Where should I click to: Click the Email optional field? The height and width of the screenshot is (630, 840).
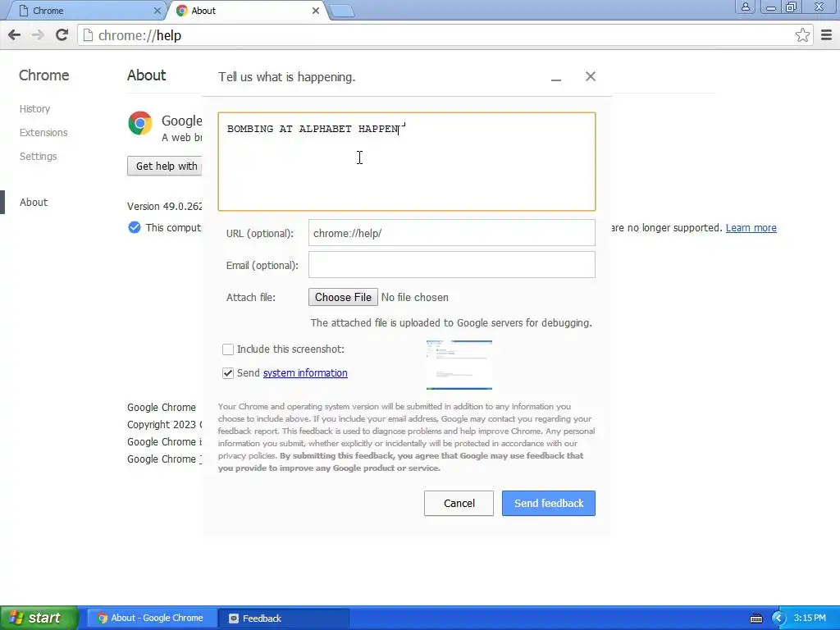coord(452,265)
